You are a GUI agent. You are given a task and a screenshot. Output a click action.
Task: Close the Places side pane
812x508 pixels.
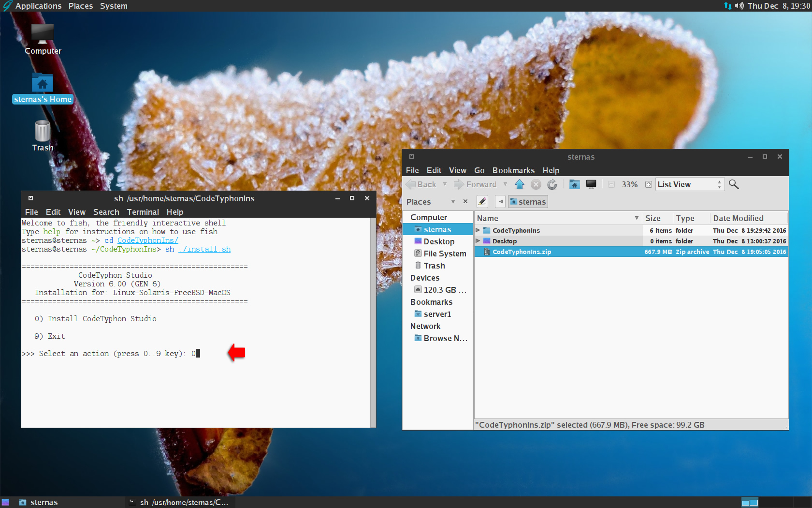tap(465, 201)
